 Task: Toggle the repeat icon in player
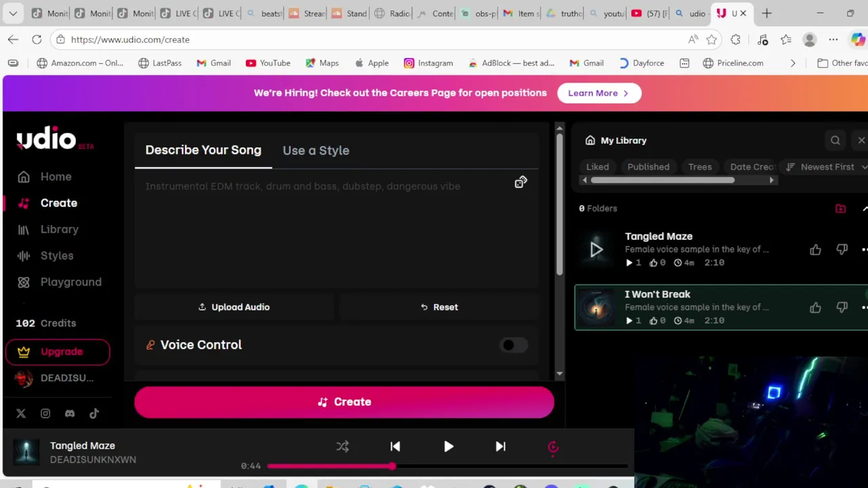click(x=553, y=447)
